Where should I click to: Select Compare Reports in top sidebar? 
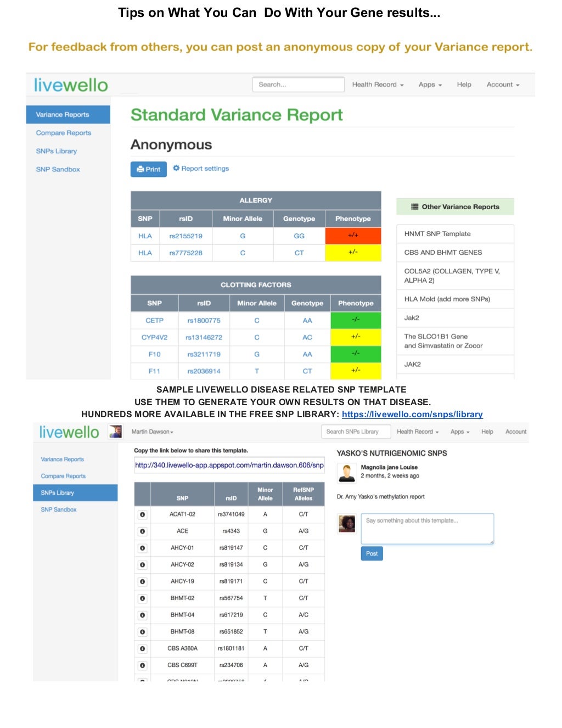click(64, 133)
